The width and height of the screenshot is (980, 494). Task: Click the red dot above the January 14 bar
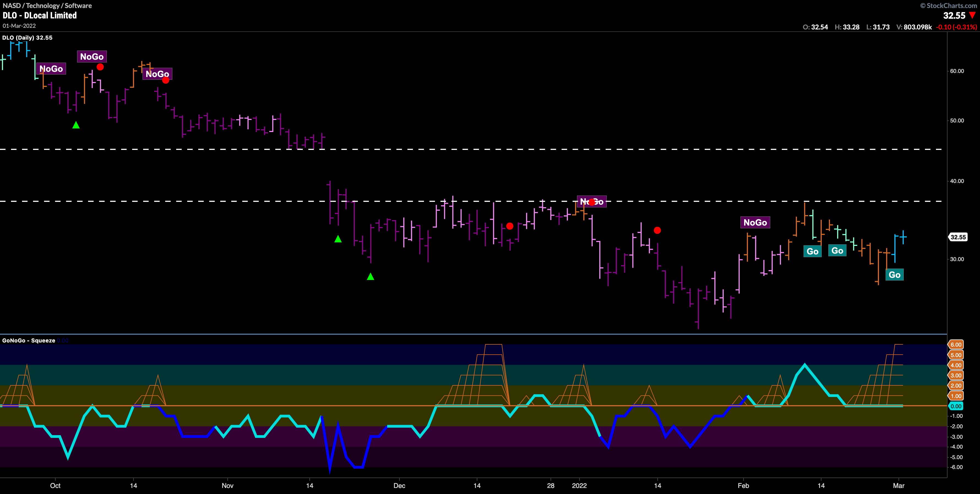coord(657,230)
